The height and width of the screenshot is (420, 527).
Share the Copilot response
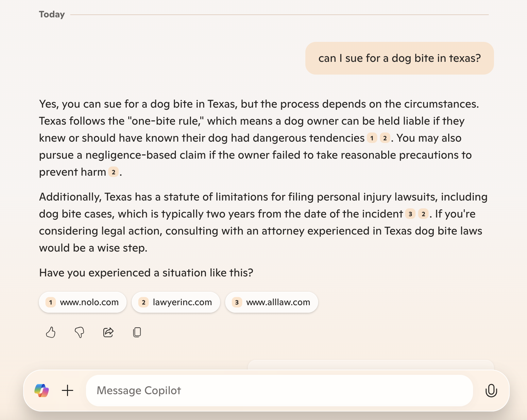[x=108, y=332]
